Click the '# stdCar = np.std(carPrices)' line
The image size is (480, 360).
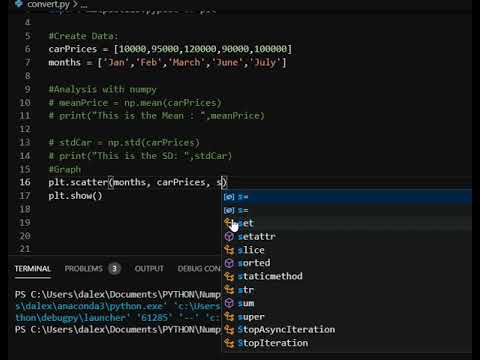124,143
